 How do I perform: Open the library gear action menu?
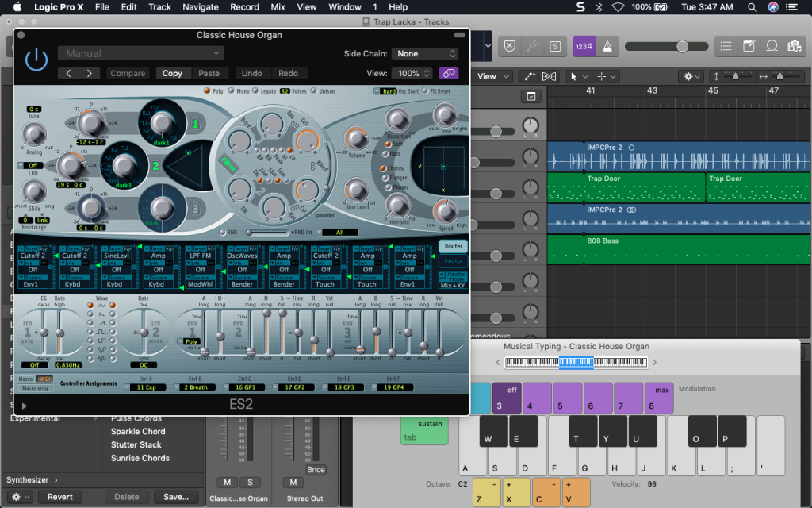tap(21, 497)
